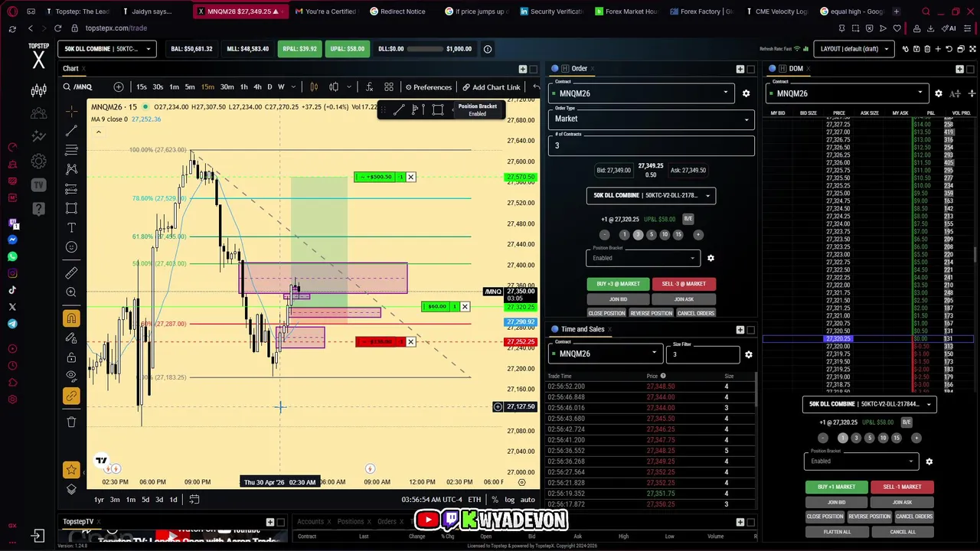This screenshot has width=980, height=551.
Task: Open the emoji sticker tool
Action: pyautogui.click(x=71, y=247)
